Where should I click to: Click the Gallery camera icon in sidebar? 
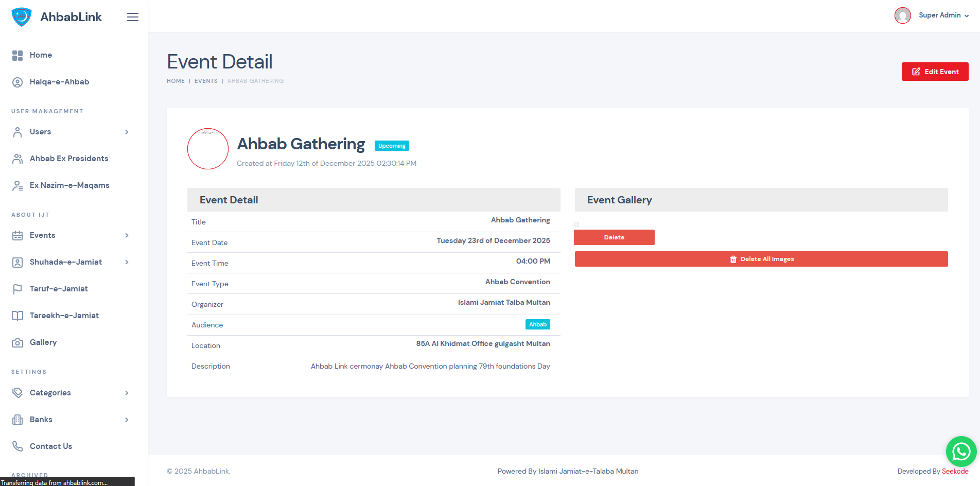coord(17,343)
